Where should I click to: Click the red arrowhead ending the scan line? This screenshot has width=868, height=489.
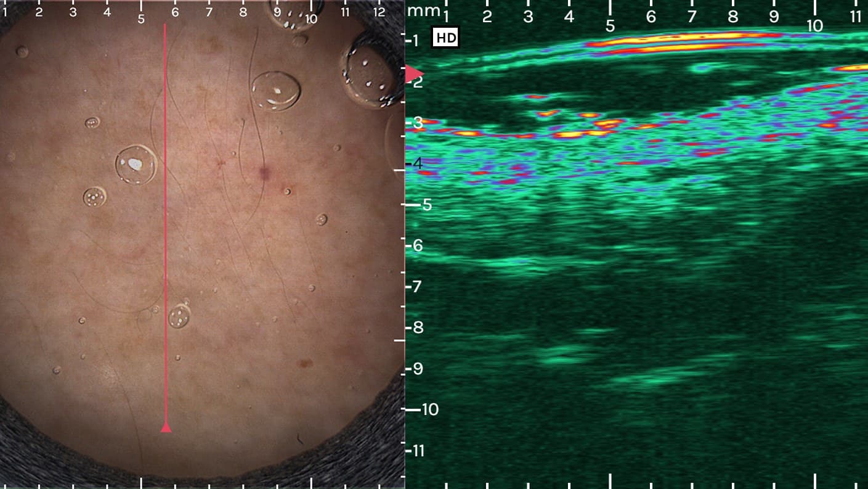point(166,427)
